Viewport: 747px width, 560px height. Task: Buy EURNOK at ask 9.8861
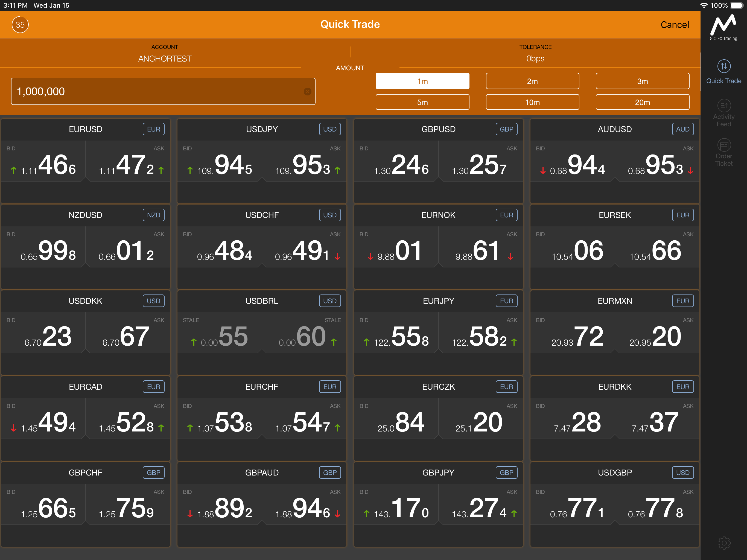click(x=481, y=247)
